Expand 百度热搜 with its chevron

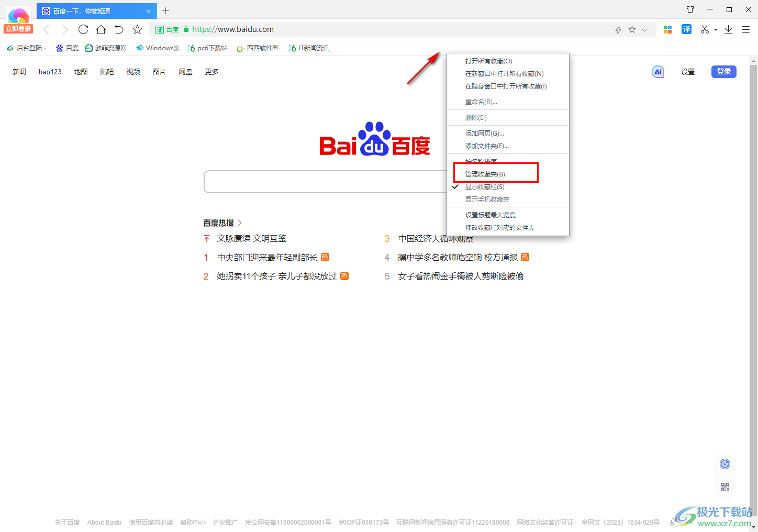click(240, 223)
